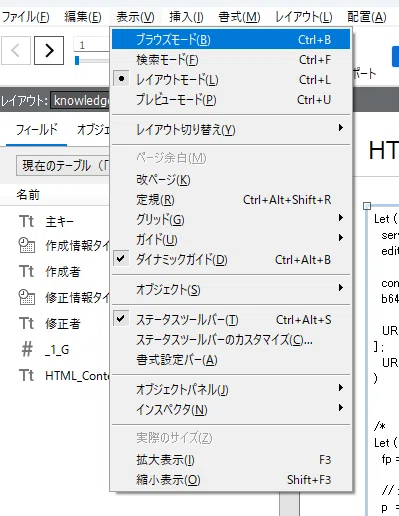Click the layout number field showing 1
399x516 pixels.
click(x=92, y=45)
